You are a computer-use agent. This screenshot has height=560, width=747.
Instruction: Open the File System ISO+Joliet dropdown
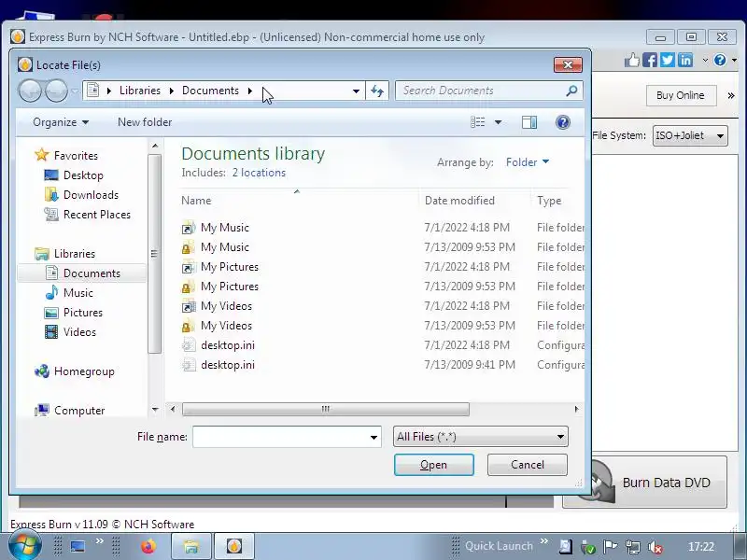pos(690,135)
